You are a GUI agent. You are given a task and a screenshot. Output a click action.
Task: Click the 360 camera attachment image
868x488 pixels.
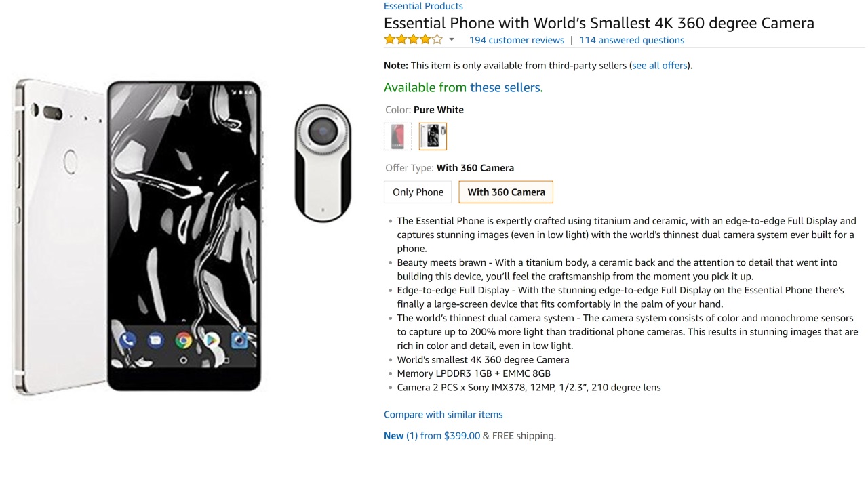[323, 163]
